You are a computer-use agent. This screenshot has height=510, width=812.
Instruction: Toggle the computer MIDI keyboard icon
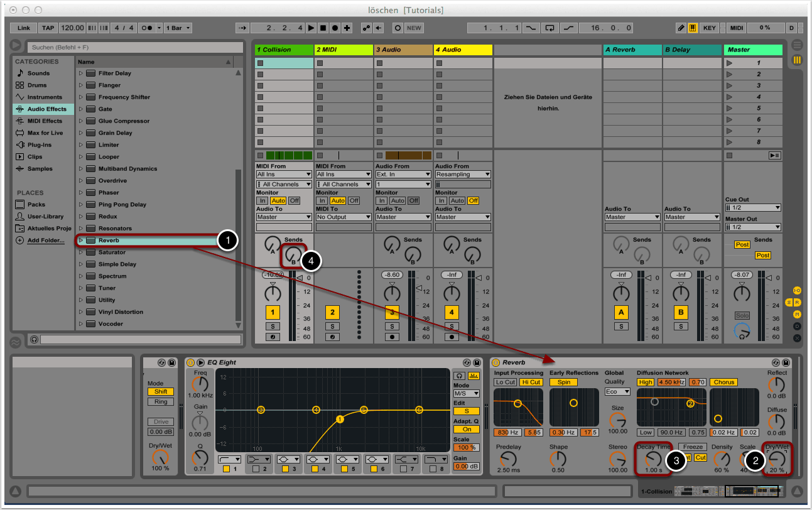pos(693,28)
